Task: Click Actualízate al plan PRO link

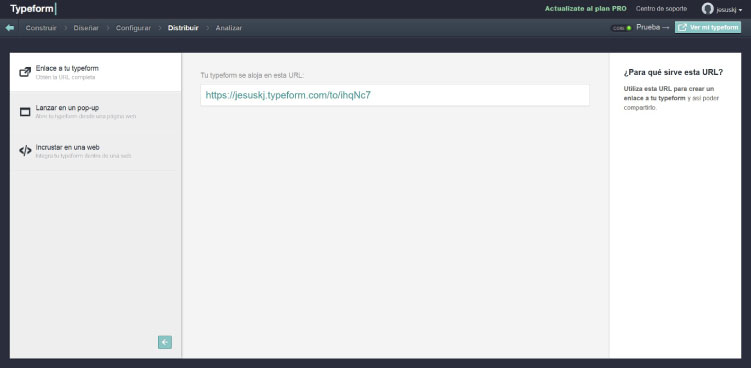Action: click(x=585, y=9)
